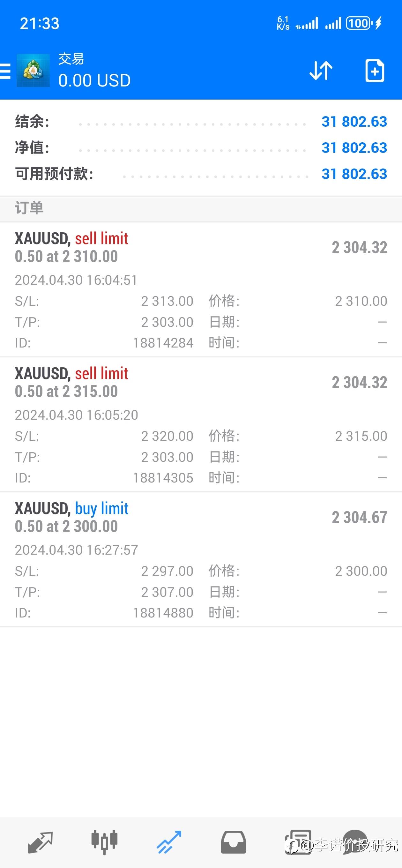Tap the sort orders arrows icon
Viewport: 402px width, 868px height.
pos(321,71)
